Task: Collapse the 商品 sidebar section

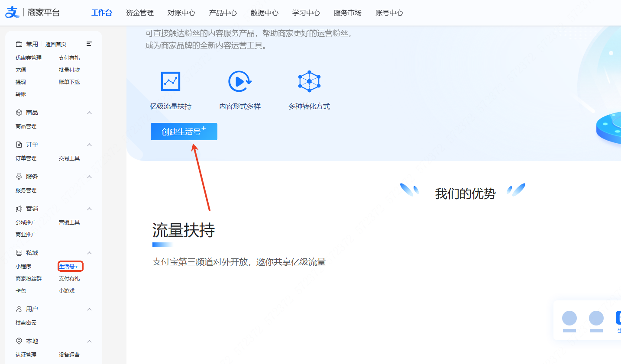Action: coord(89,112)
